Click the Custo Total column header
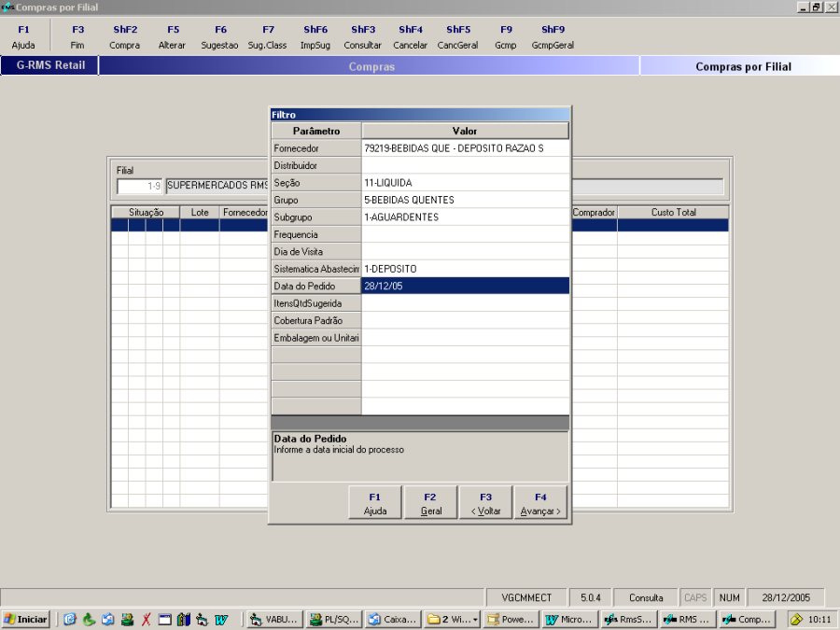Screen dimensions: 840x630 pos(673,212)
